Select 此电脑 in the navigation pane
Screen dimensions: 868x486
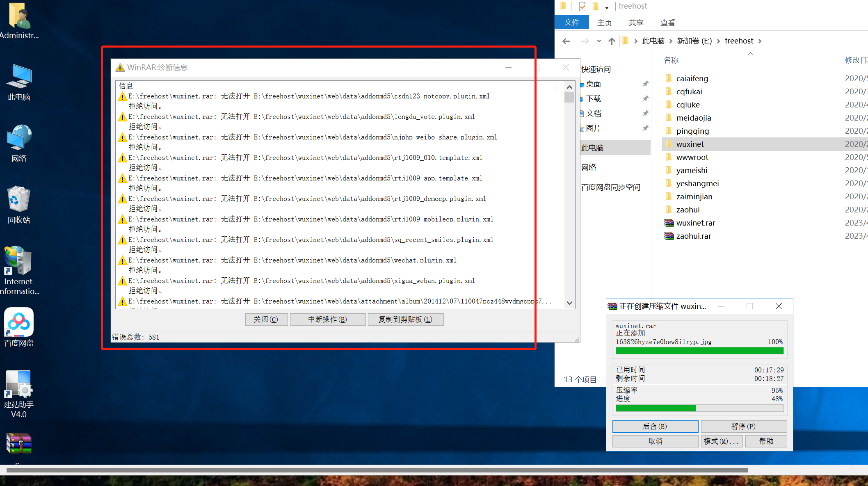click(615, 148)
